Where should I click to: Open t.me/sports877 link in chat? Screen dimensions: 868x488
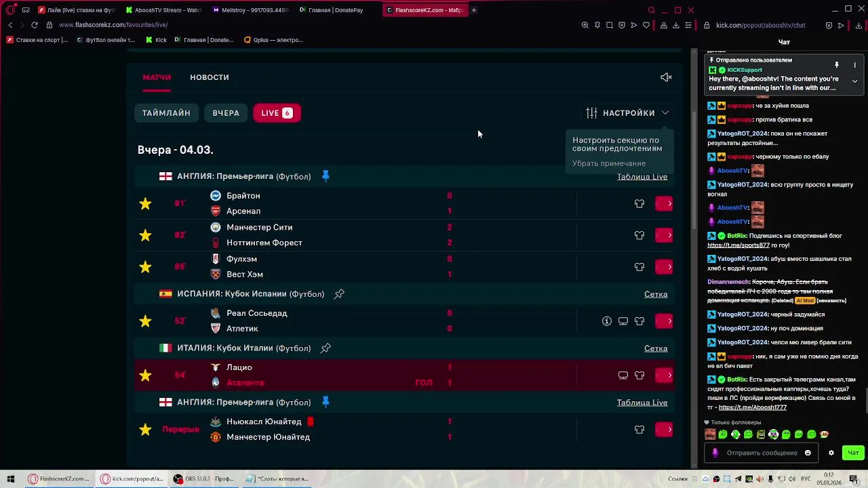738,245
